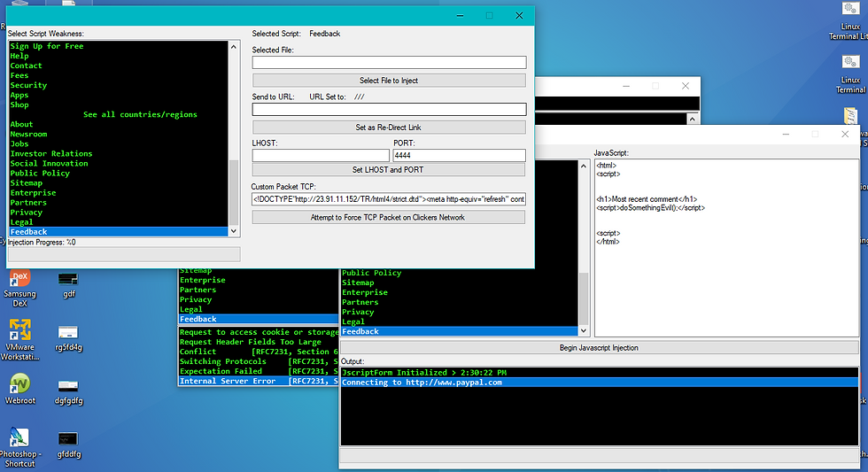Click the scroll-down arrow in JavaScript window list
868x472 pixels.
point(583,330)
